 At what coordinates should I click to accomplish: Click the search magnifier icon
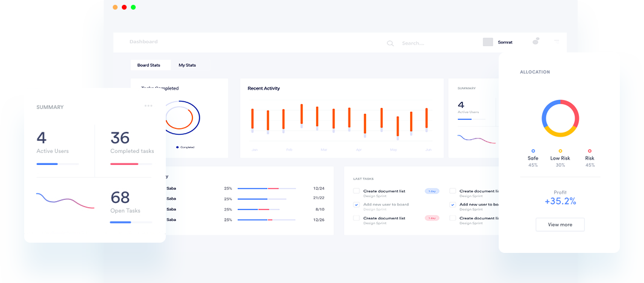tap(390, 43)
